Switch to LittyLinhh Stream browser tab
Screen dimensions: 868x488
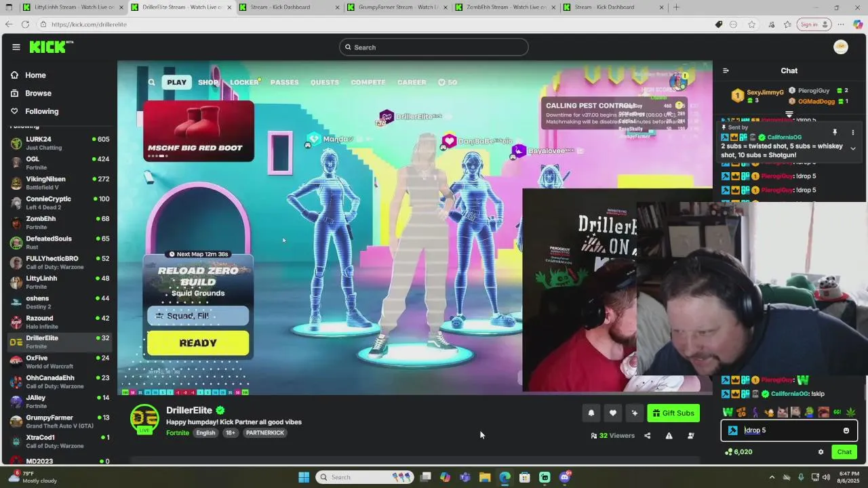click(x=73, y=7)
